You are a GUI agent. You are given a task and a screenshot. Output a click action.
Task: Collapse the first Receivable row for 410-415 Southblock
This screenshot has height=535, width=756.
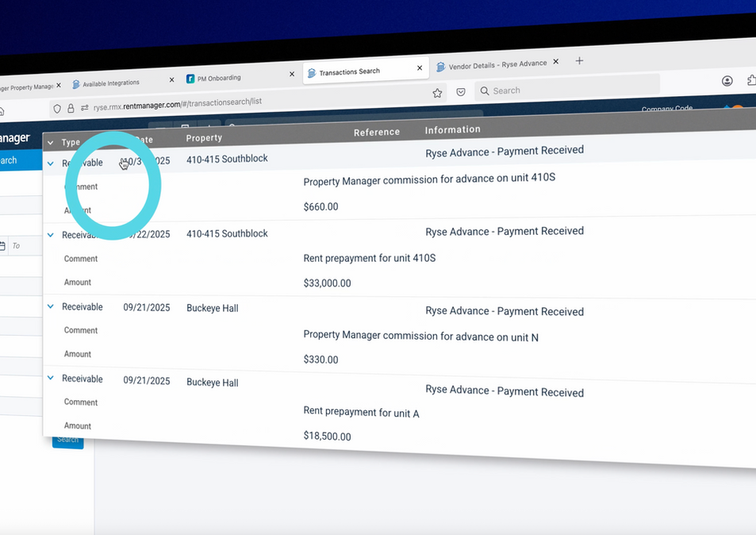point(50,162)
